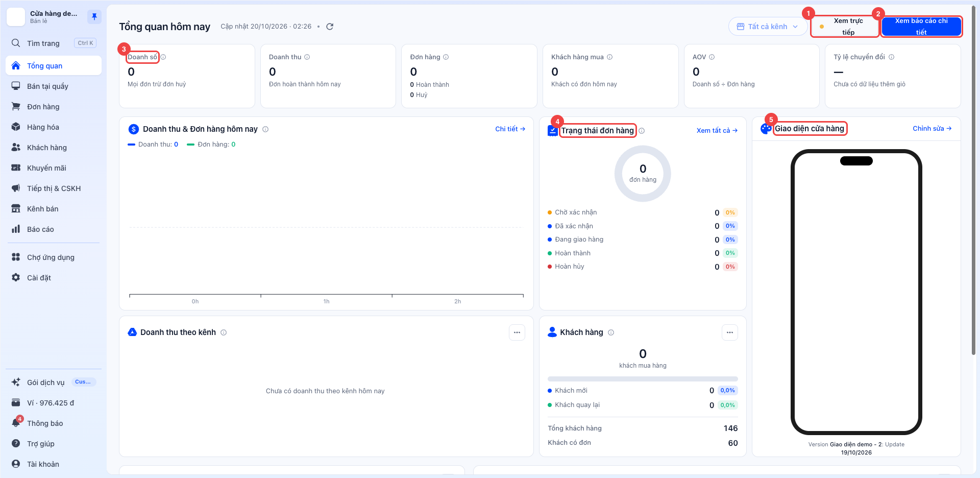Go to Bán tại quầy
Screen dimensions: 980x478
point(54,86)
